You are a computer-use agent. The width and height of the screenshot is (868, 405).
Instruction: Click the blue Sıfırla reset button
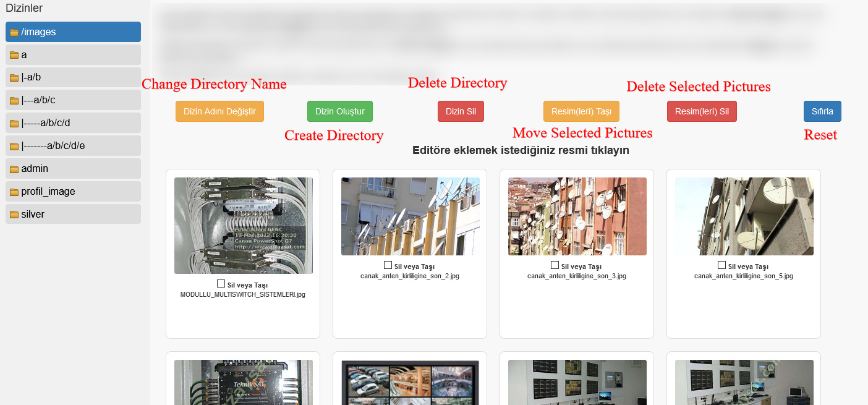coord(822,111)
